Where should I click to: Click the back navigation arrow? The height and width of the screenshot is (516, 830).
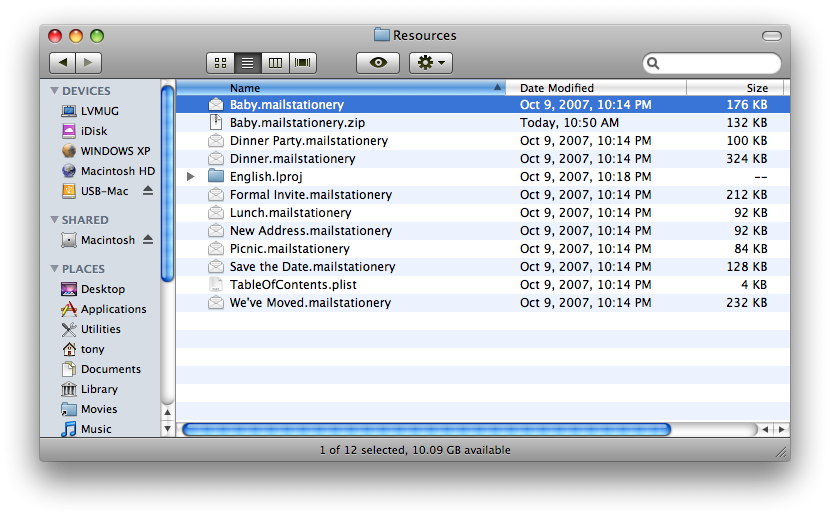coord(62,63)
